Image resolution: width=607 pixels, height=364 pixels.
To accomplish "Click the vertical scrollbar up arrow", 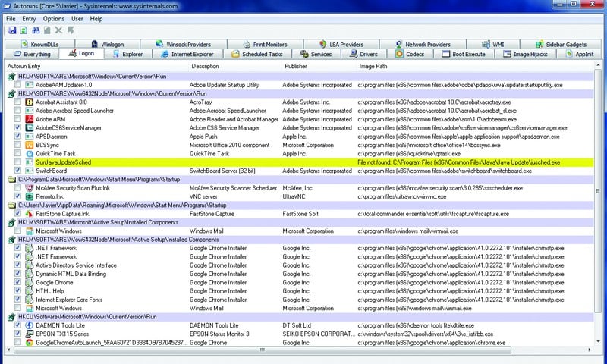I will tap(598, 65).
